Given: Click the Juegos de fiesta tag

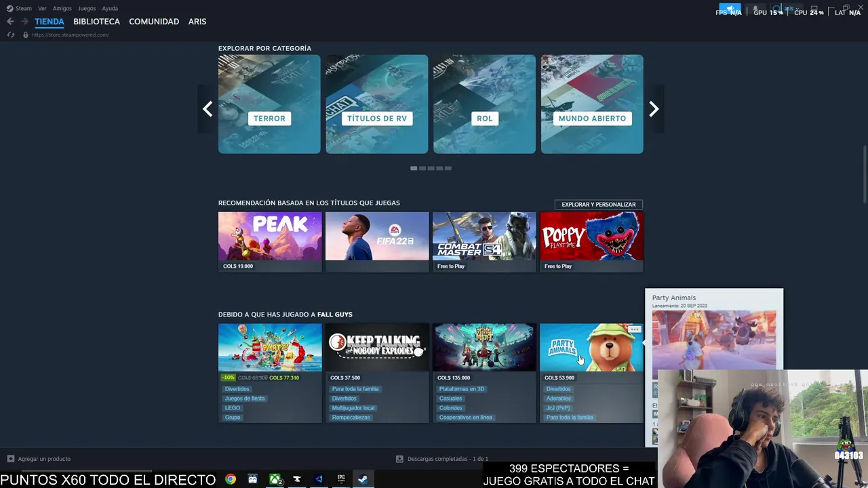Looking at the screenshot, I should [245, 399].
